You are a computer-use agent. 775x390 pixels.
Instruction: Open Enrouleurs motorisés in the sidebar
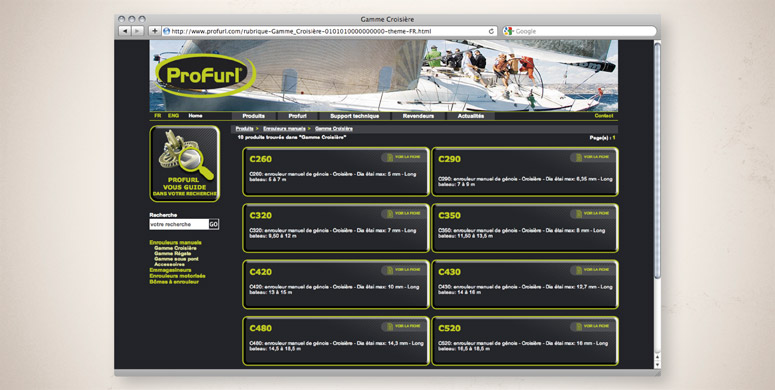point(177,276)
